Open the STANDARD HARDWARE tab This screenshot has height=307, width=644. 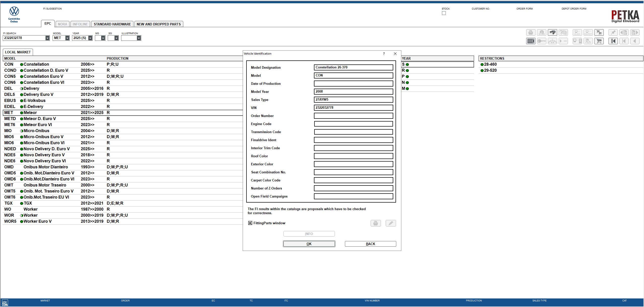coord(112,24)
